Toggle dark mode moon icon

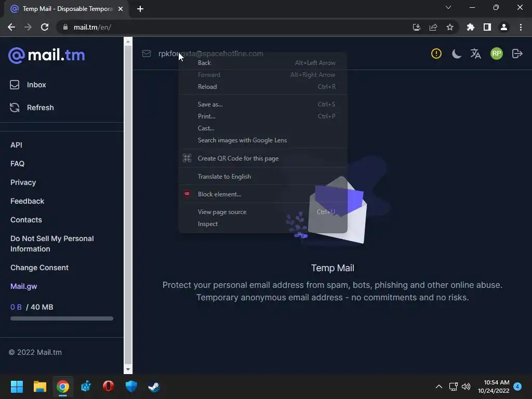456,54
